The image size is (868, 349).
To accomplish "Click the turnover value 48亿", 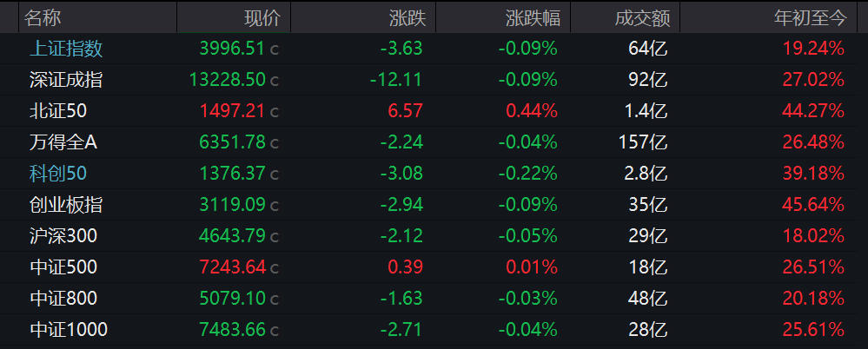I will pos(648,299).
